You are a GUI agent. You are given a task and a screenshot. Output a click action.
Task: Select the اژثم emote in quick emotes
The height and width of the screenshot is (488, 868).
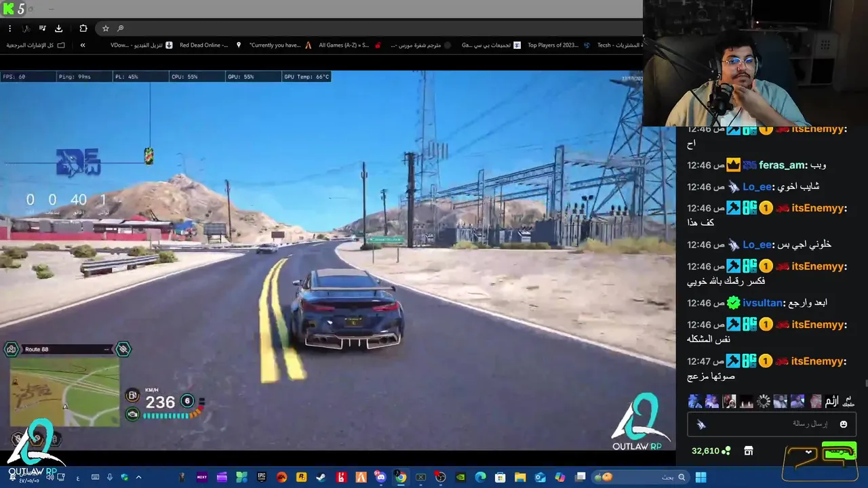(x=831, y=401)
